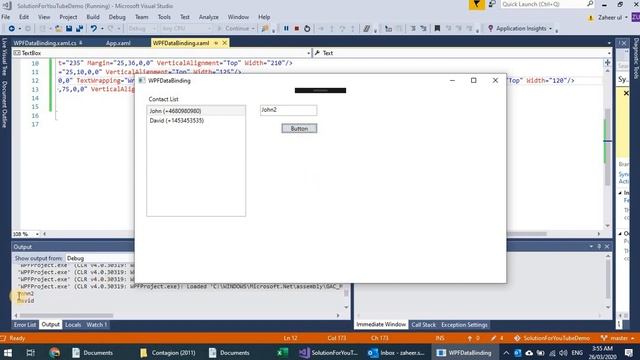Open the Help menu
This screenshot has height=360, width=640.
click(x=264, y=17)
